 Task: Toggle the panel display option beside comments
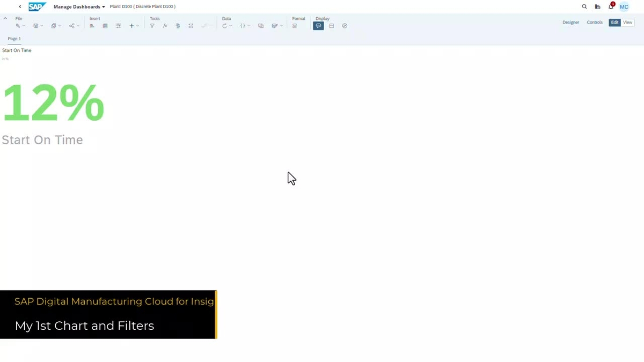[x=332, y=25]
